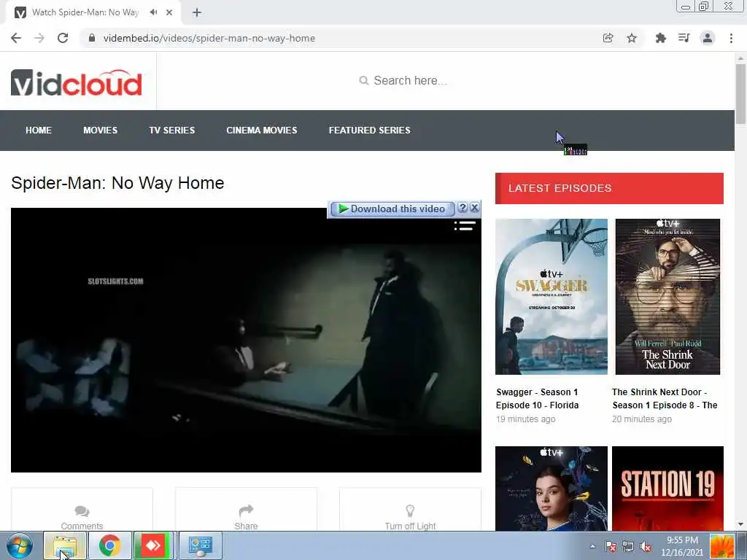Screen dimensions: 747x560
Task: Open the Windows Start button
Action: tap(20, 545)
